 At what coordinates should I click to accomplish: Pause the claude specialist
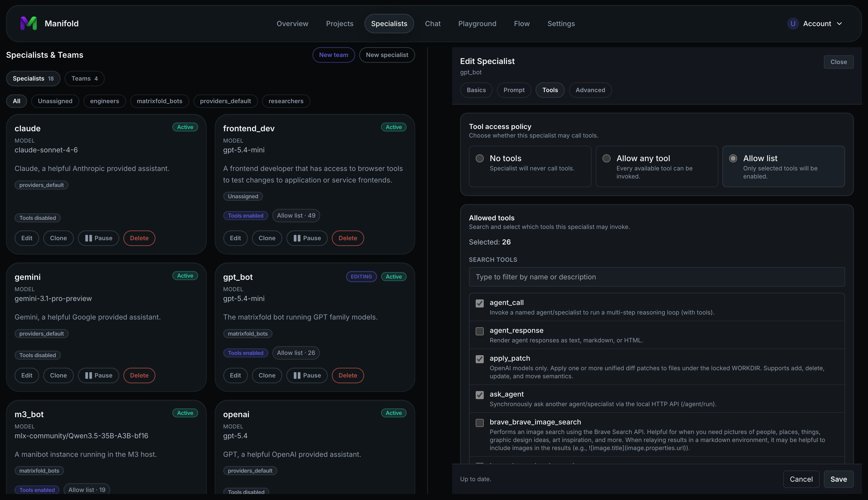point(98,238)
